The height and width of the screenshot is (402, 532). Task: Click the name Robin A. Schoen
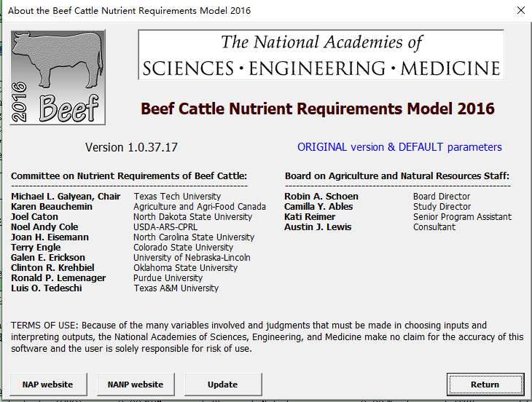[321, 197]
